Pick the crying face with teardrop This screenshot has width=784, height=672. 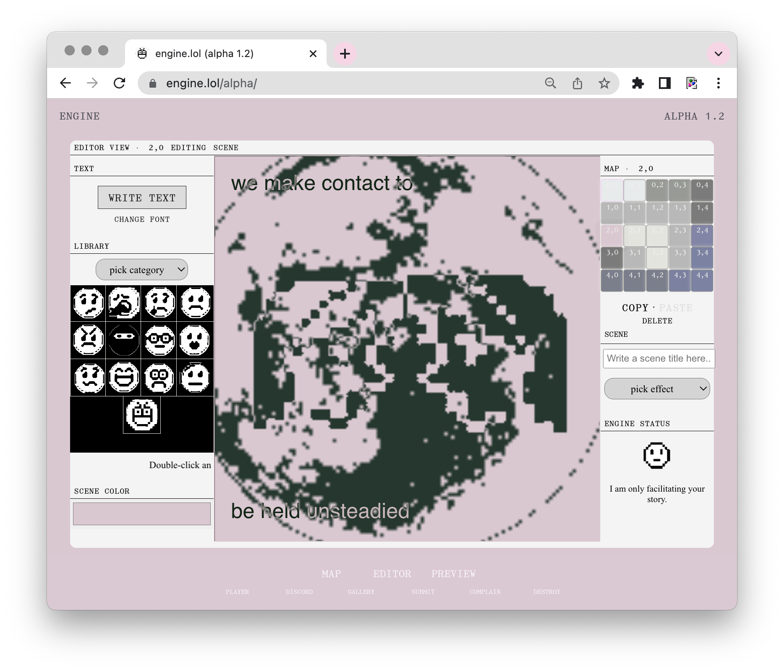tap(159, 303)
